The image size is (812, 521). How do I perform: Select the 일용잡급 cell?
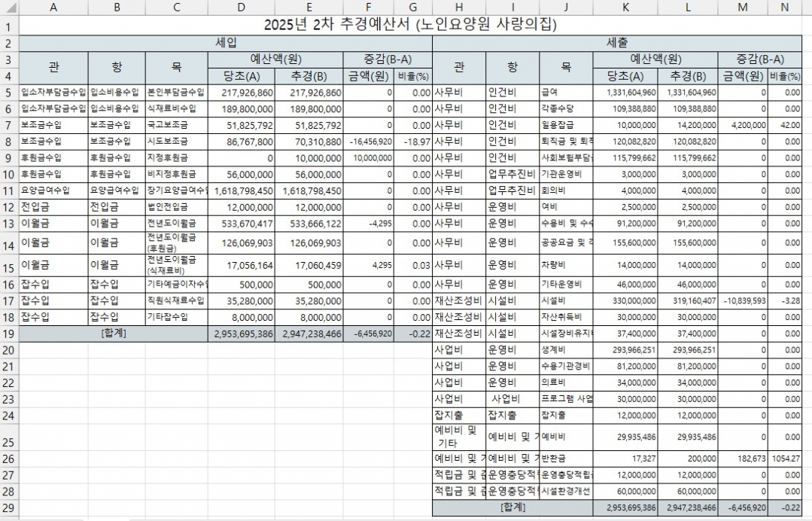coord(566,125)
